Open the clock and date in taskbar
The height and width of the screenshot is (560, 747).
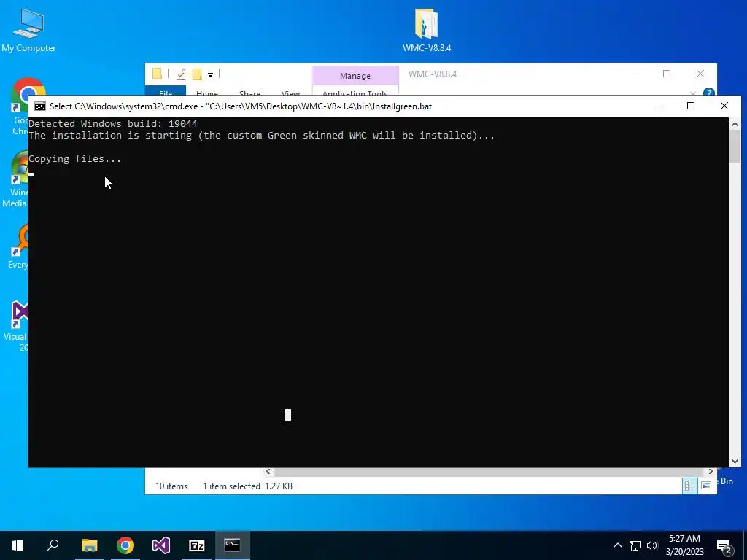coord(684,545)
